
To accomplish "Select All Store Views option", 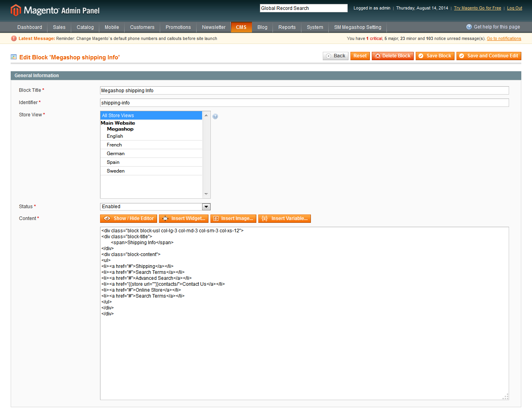I will pos(151,116).
